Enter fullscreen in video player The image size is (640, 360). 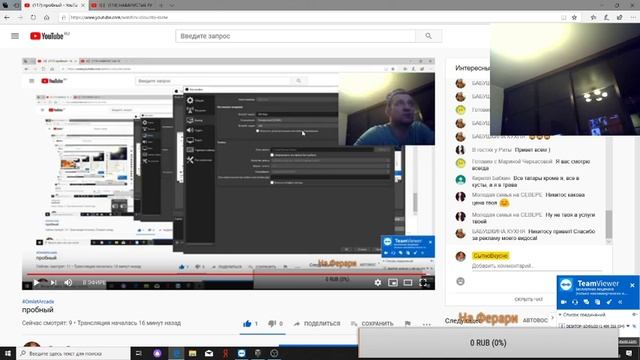(423, 282)
